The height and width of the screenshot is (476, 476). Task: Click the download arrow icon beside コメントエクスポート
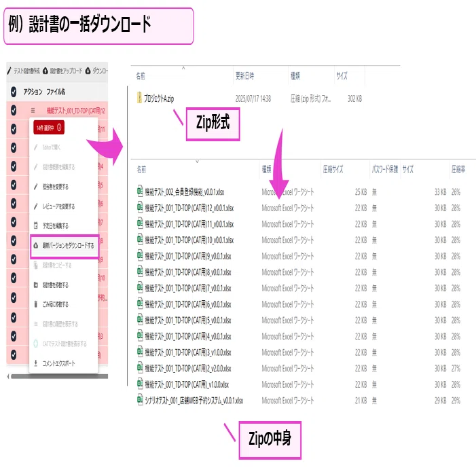[36, 363]
